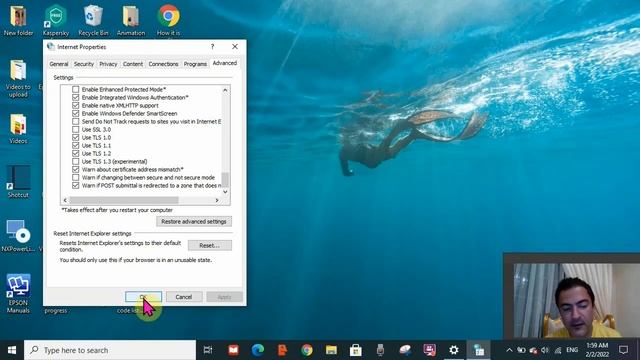Confirm with the OK button
640x360 pixels.
[143, 297]
